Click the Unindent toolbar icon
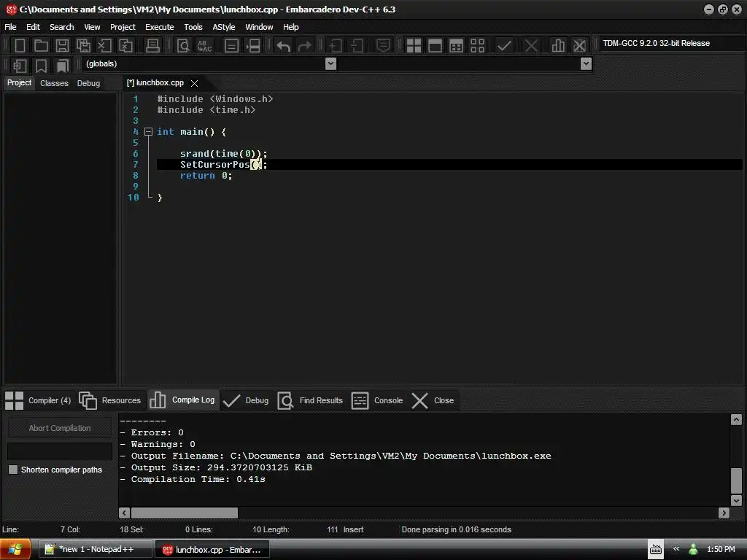Screen dimensions: 747x560 [356, 46]
